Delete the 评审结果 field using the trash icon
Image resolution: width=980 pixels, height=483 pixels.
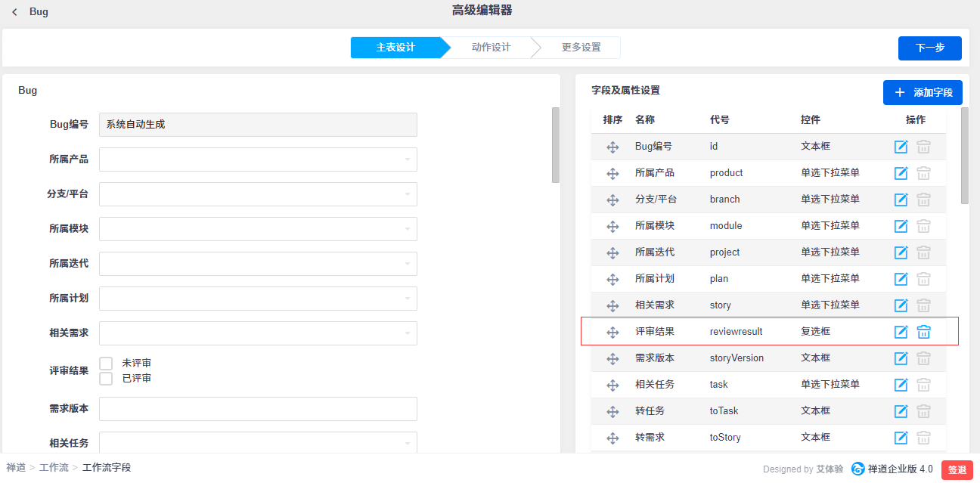(923, 332)
